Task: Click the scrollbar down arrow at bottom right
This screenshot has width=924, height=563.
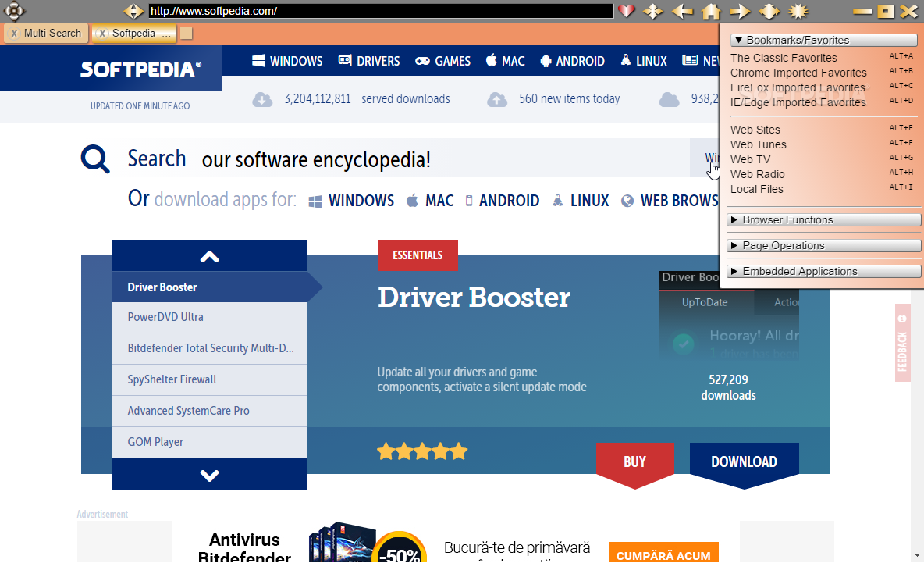Action: [x=917, y=555]
